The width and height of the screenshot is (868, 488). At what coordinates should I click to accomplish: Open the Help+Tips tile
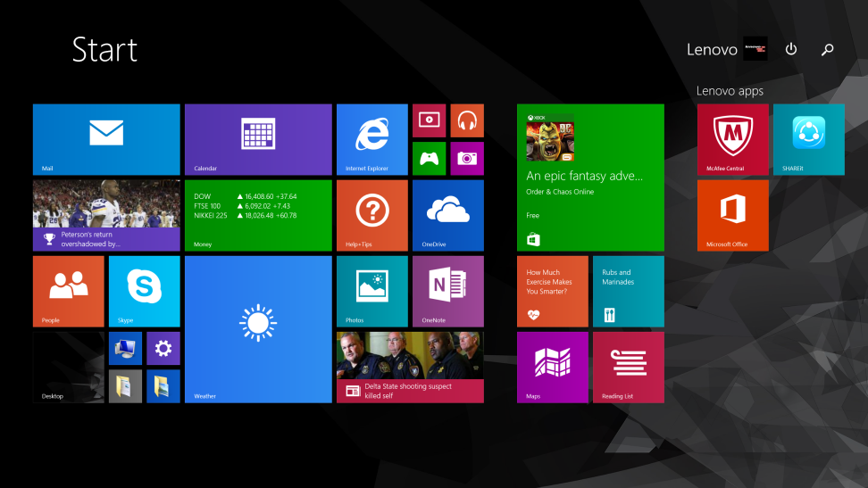click(372, 215)
